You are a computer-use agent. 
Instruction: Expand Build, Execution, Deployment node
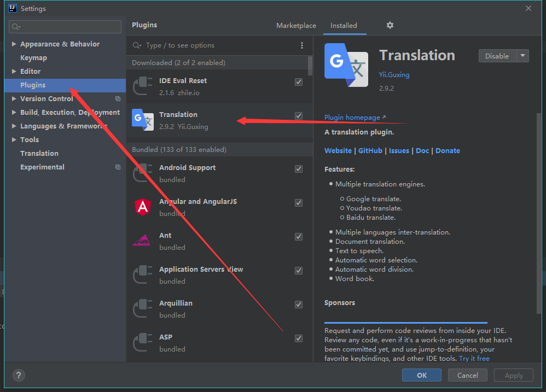coord(14,112)
